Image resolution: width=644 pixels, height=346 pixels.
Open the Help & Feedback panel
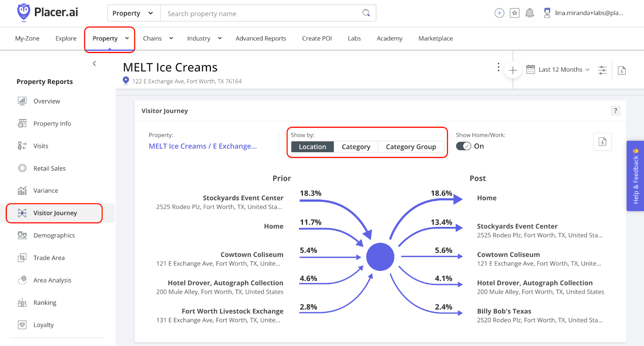(x=635, y=176)
